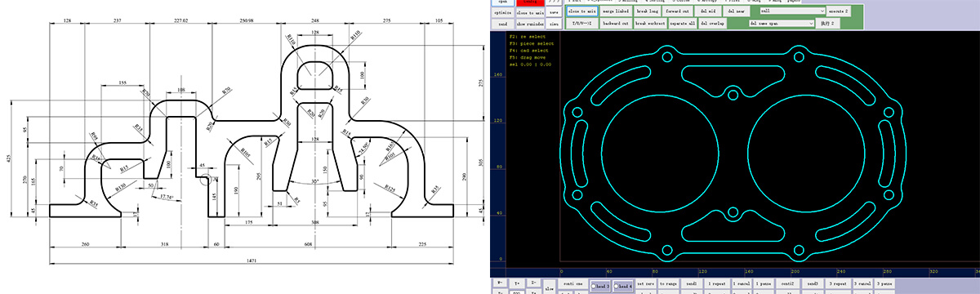
Task: Select the 'forward cut' button
Action: click(678, 11)
